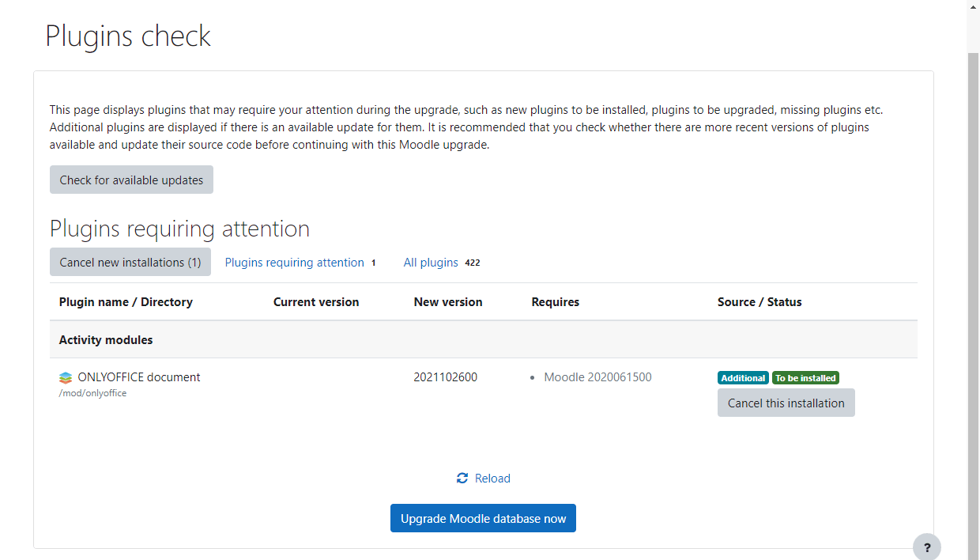Switch to the All plugins list

431,263
